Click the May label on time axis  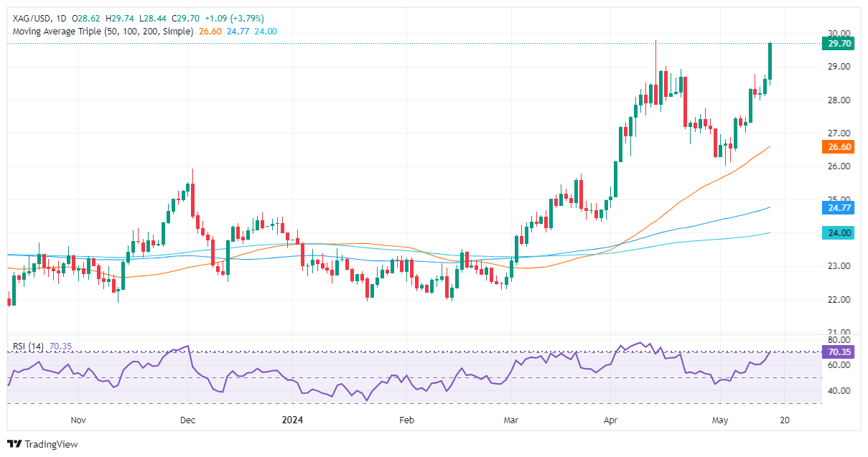(x=719, y=420)
